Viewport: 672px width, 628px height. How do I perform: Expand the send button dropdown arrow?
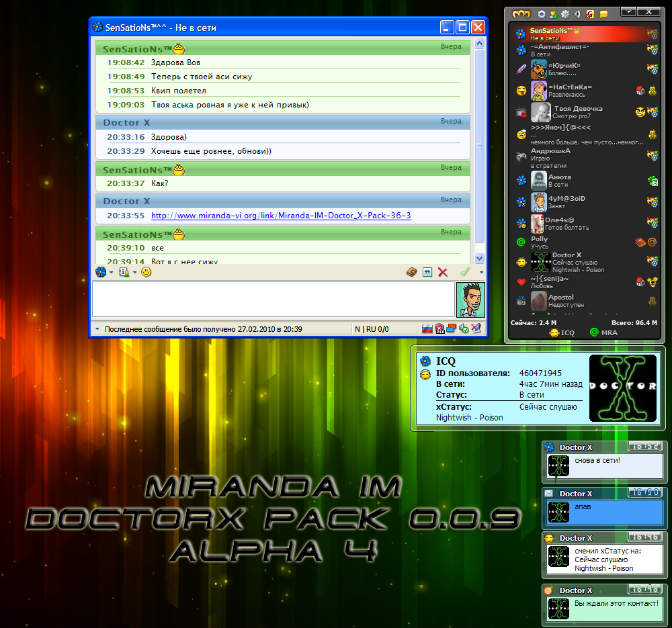coord(481,272)
